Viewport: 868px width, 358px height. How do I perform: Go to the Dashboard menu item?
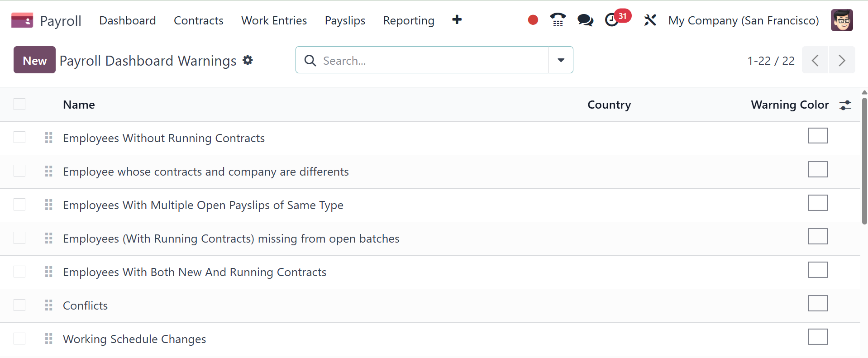point(127,20)
